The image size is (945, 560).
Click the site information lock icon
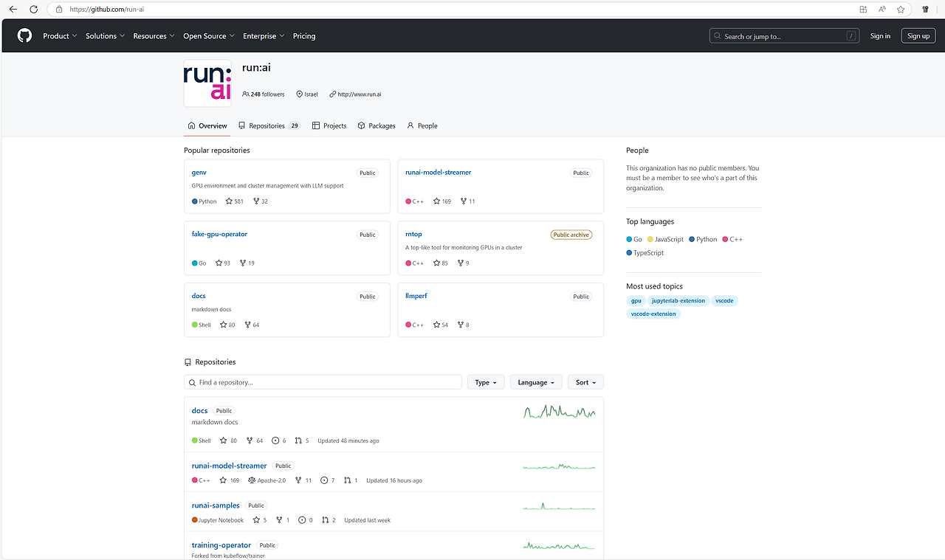click(x=59, y=10)
